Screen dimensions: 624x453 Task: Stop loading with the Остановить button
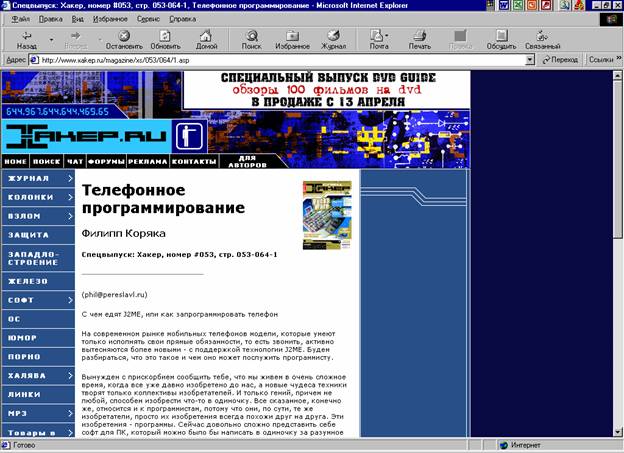[x=124, y=40]
